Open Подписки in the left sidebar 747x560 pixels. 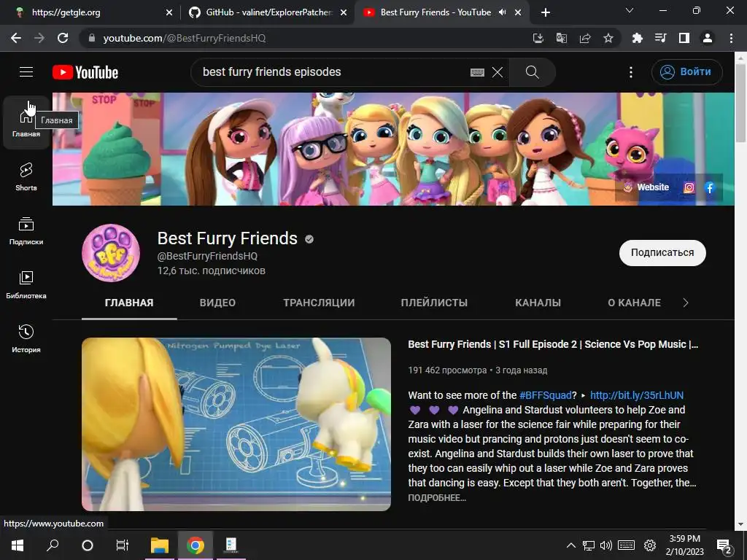[26, 231]
